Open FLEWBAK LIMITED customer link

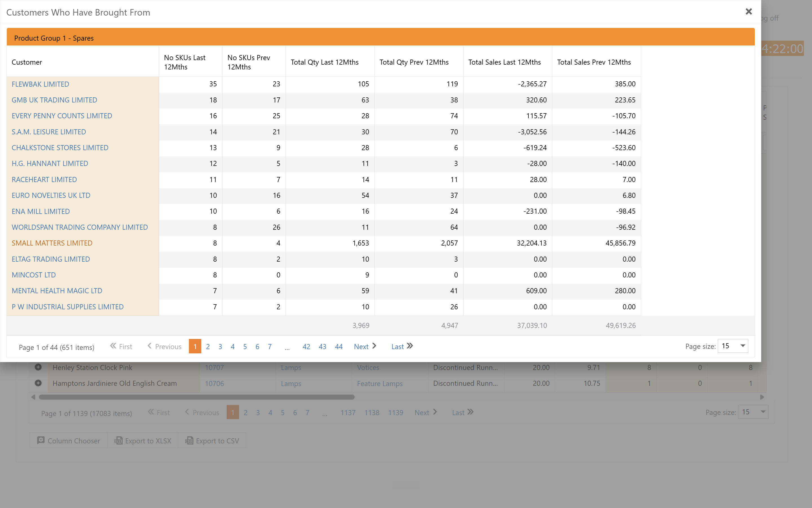40,84
